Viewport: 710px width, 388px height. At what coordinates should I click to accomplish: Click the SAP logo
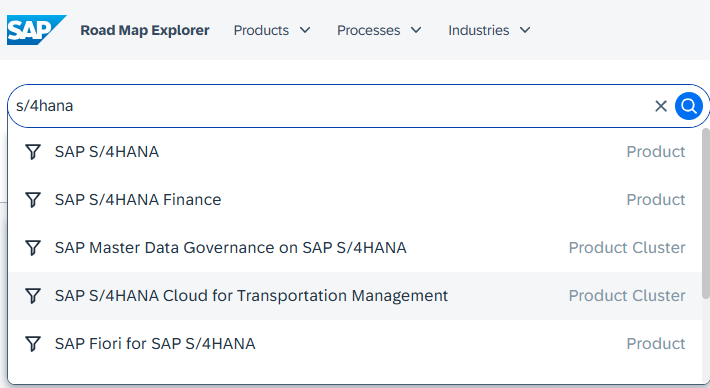(37, 30)
